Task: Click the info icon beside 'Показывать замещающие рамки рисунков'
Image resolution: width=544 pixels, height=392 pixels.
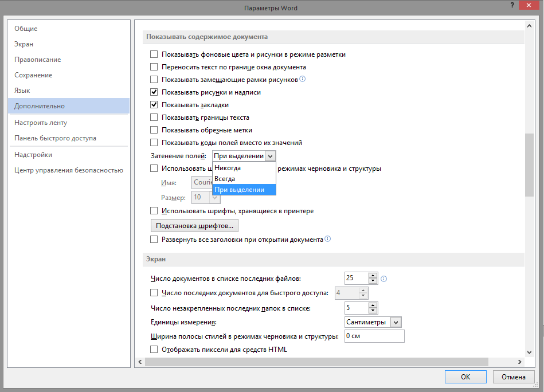Action: [x=303, y=79]
